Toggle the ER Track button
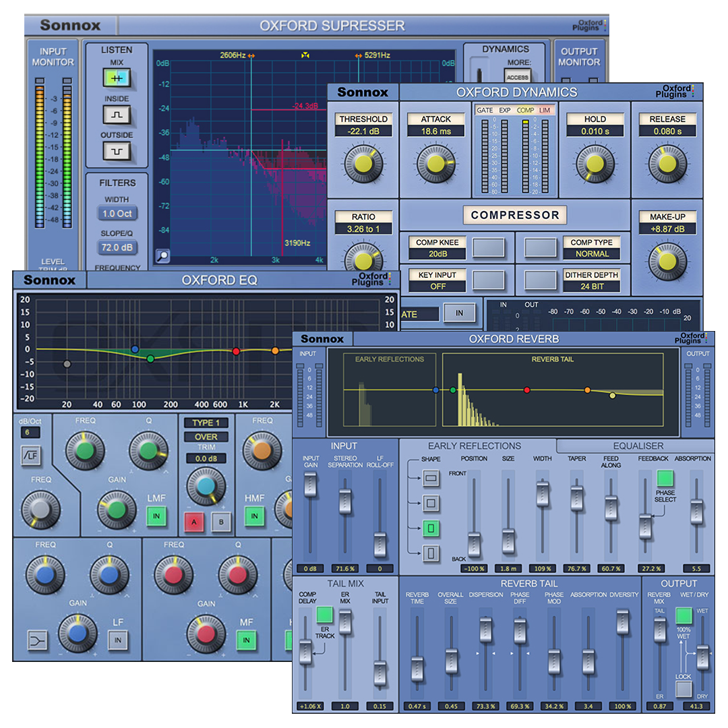This screenshot has height=728, width=728. coord(324,614)
